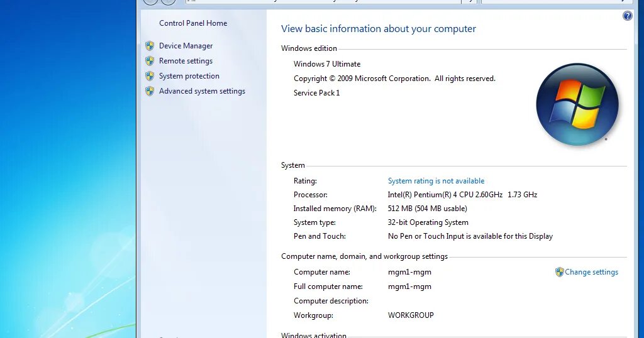This screenshot has width=644, height=338.
Task: Click the Rating label
Action: pyautogui.click(x=305, y=181)
